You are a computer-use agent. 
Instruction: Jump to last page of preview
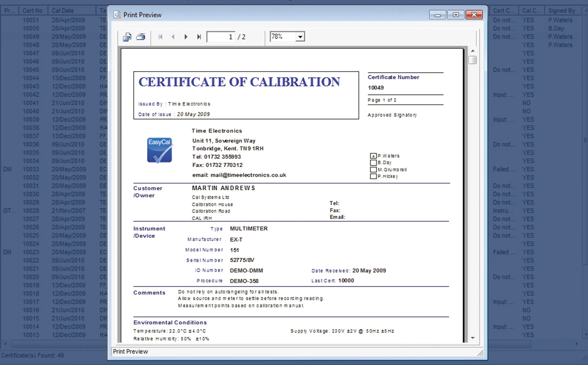199,37
